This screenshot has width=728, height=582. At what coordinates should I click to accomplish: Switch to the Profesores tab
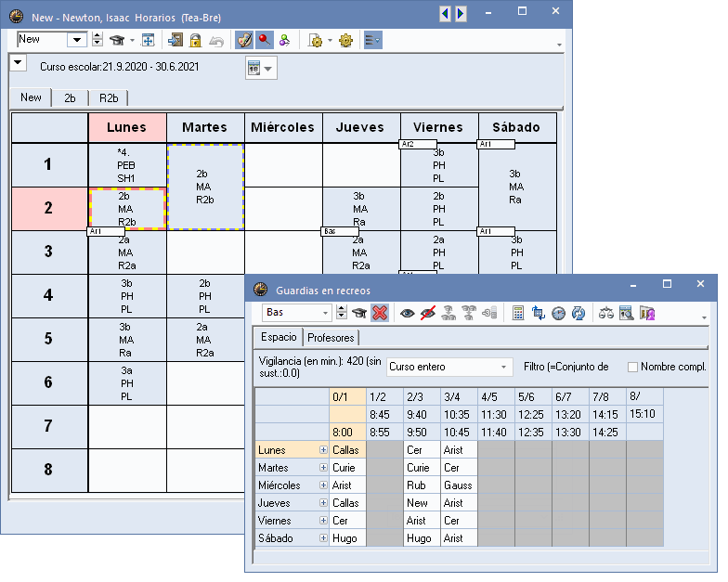(331, 338)
